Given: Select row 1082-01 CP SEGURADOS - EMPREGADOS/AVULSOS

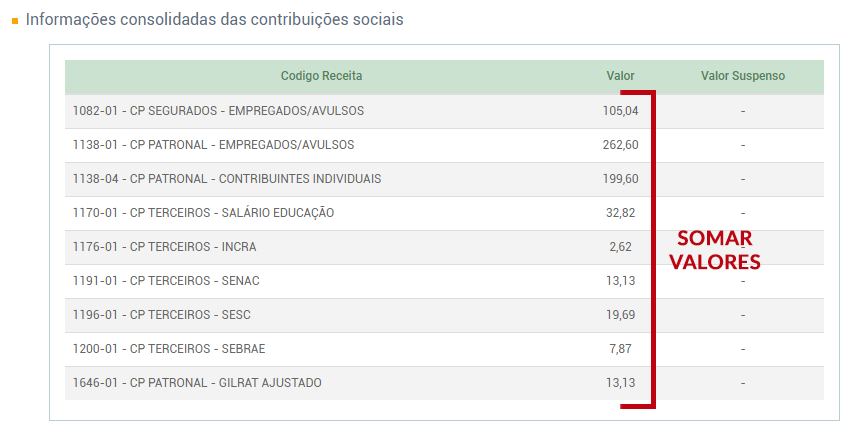Looking at the screenshot, I should pyautogui.click(x=218, y=111).
